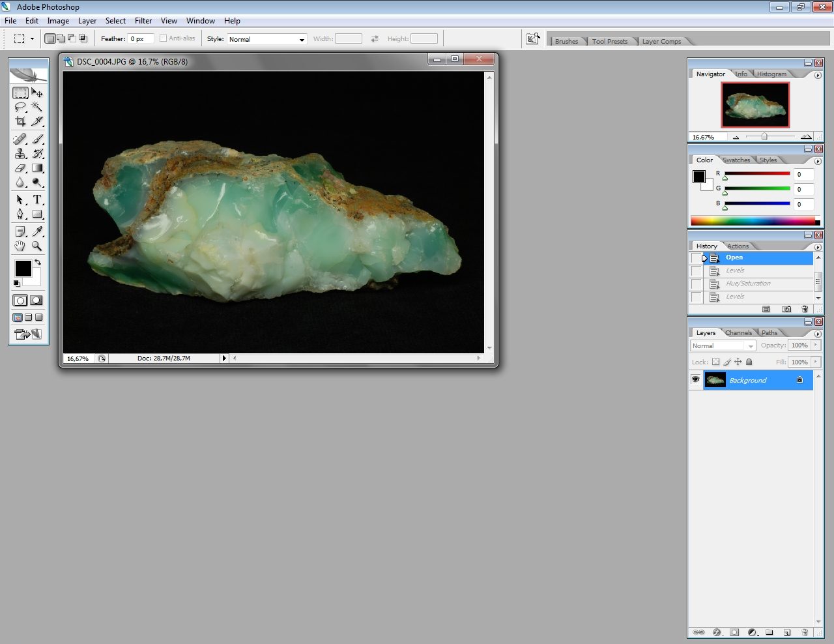Open the Fill slider arrow

pyautogui.click(x=816, y=362)
